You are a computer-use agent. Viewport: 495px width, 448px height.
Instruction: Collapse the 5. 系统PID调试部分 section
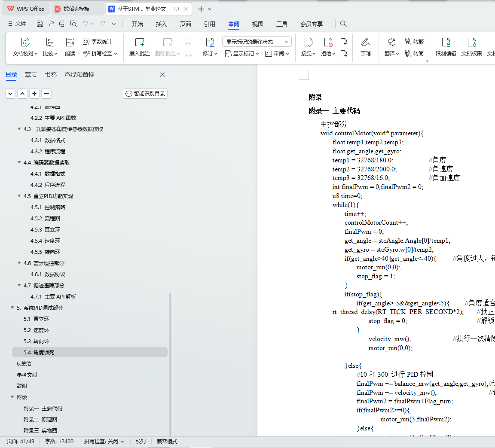click(12, 308)
